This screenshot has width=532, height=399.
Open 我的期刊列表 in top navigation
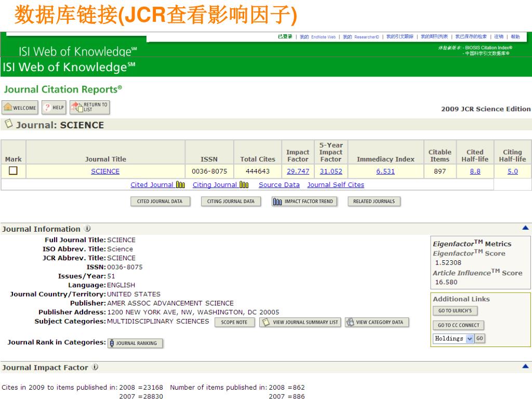pos(434,37)
